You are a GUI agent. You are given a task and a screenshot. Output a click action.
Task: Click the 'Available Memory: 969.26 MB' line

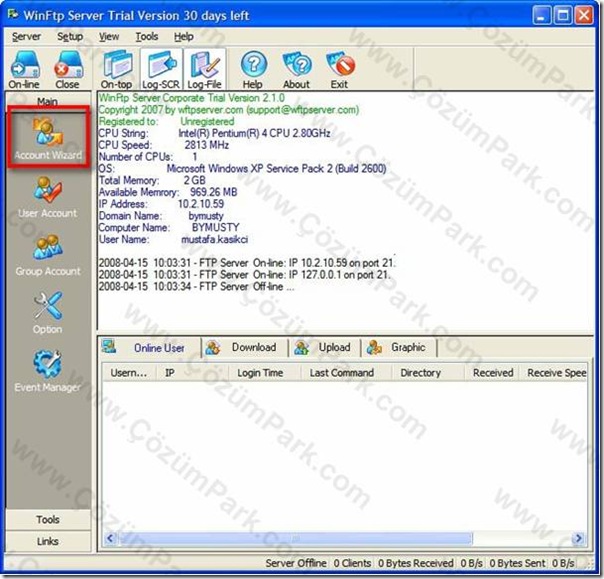(x=168, y=192)
